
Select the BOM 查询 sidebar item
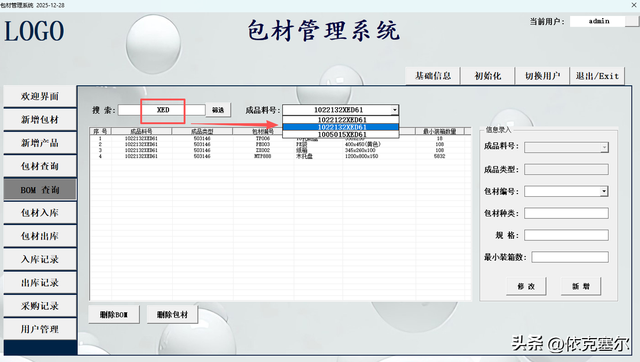[x=40, y=189]
